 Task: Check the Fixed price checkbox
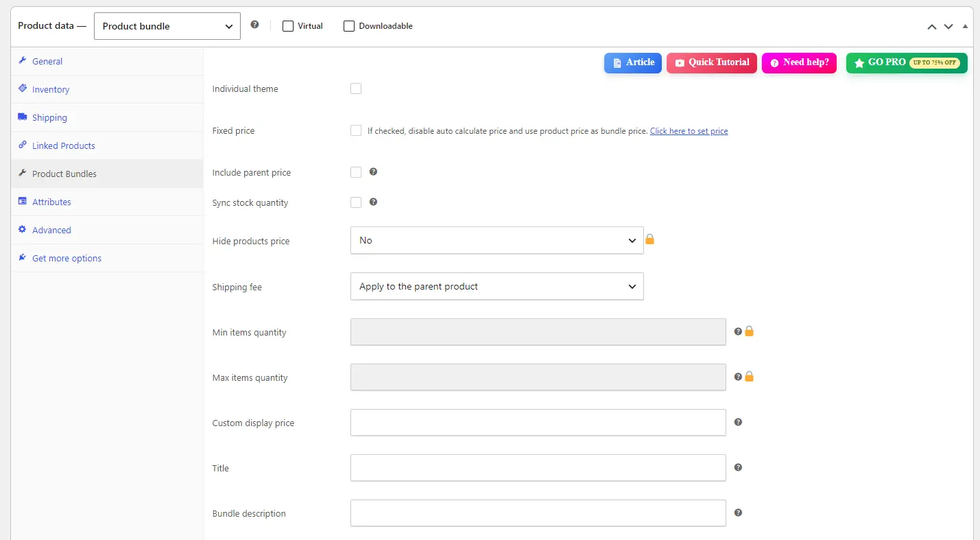356,130
